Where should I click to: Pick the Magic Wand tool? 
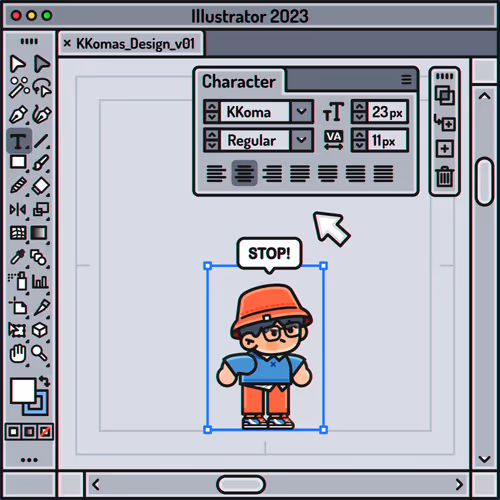click(19, 87)
